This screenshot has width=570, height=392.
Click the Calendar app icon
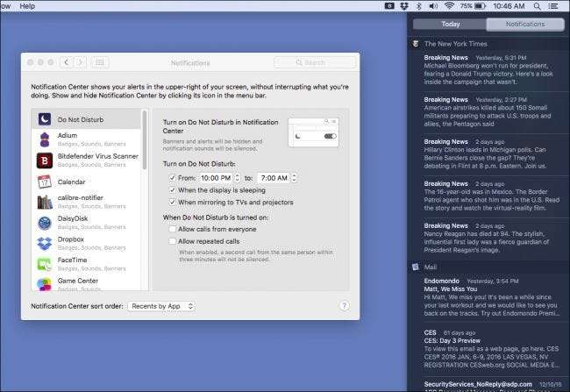coord(45,182)
